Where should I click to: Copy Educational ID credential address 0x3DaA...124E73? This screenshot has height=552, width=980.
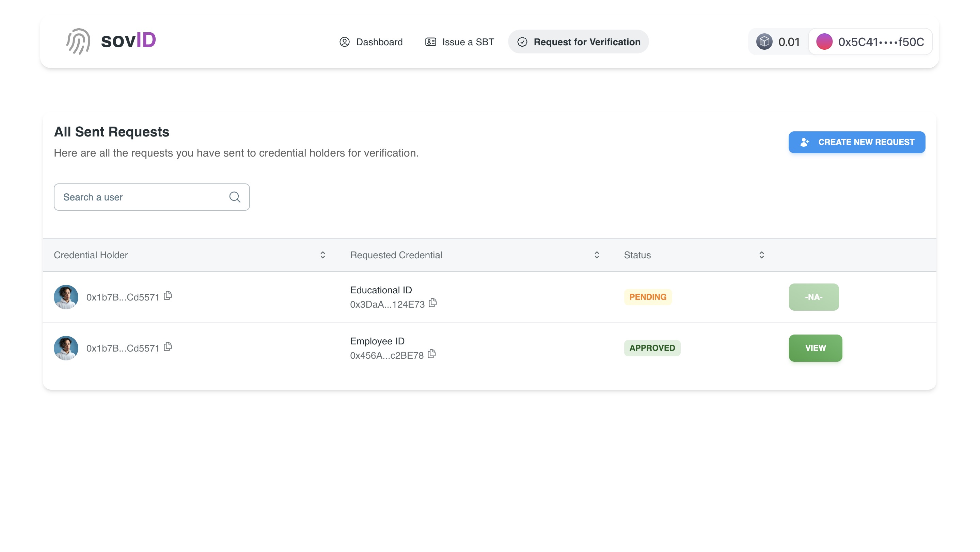(x=433, y=304)
